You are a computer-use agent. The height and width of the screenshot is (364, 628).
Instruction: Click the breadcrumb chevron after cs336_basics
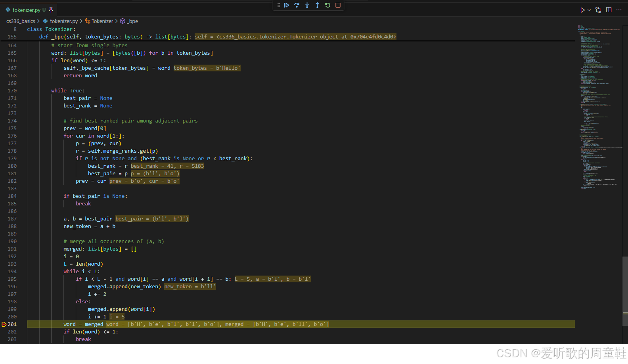38,21
